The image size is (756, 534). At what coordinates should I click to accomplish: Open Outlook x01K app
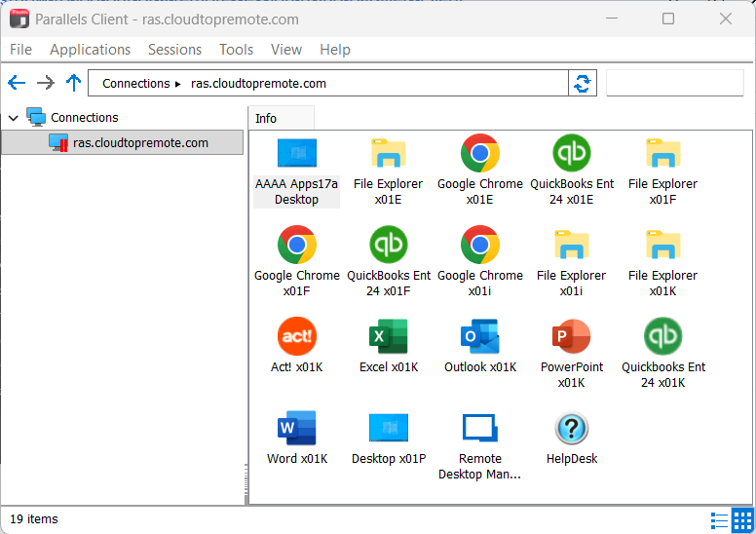click(479, 337)
